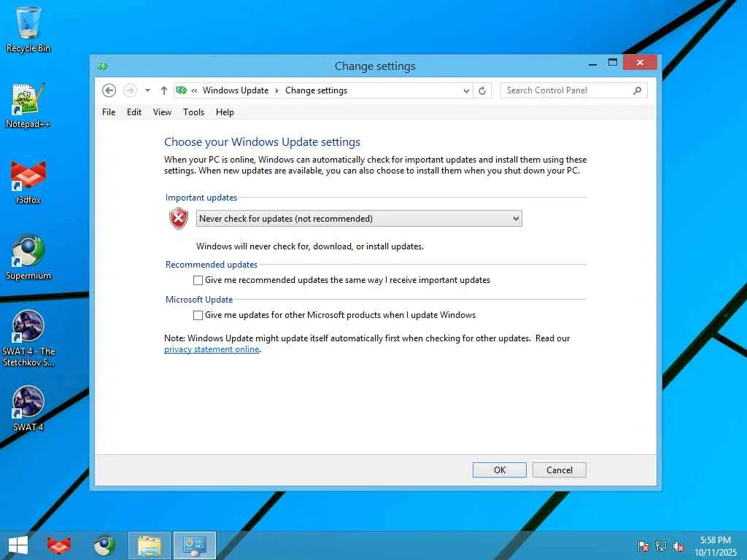Open Action Center flag tray icon
Screen dimensions: 747x560
pyautogui.click(x=643, y=545)
